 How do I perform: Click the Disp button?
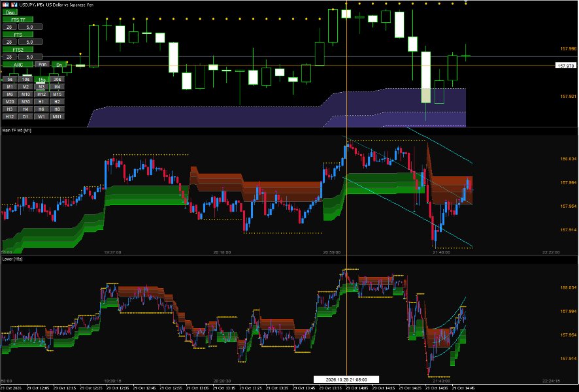10,12
